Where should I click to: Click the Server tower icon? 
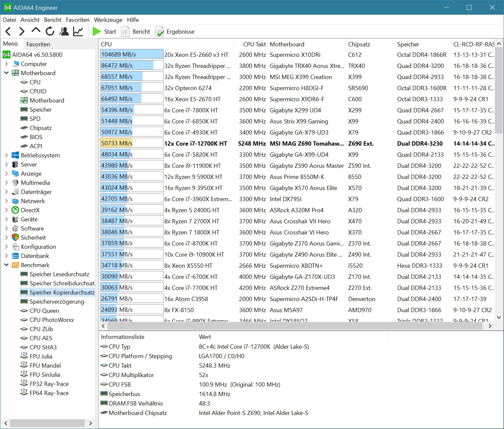[x=15, y=164]
